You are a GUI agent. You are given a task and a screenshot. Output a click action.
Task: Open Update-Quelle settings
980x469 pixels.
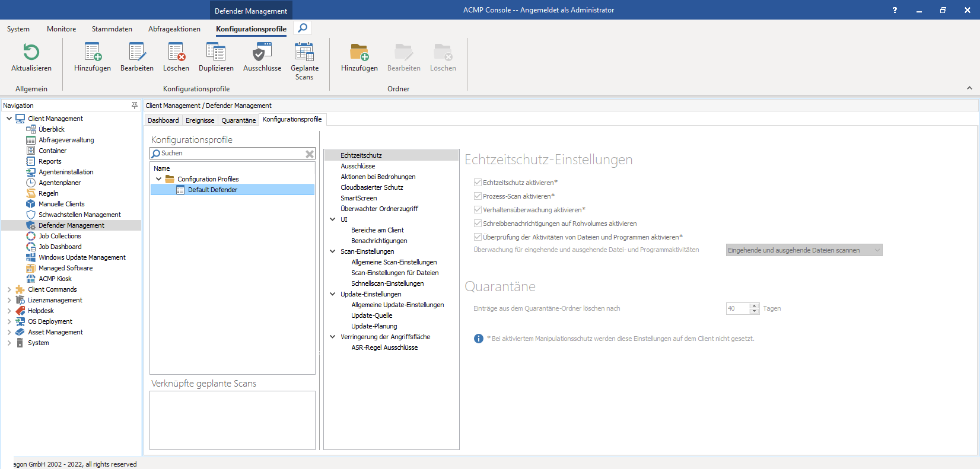point(372,315)
